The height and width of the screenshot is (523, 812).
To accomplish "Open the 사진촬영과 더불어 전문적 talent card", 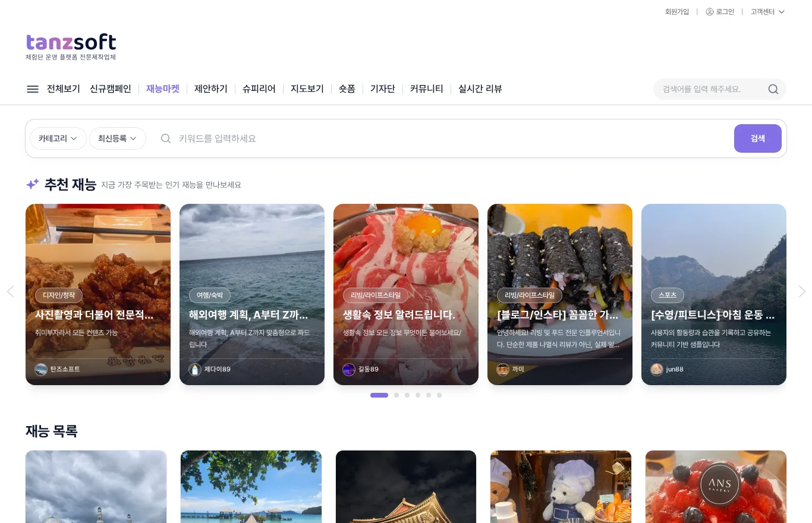I will tap(98, 294).
